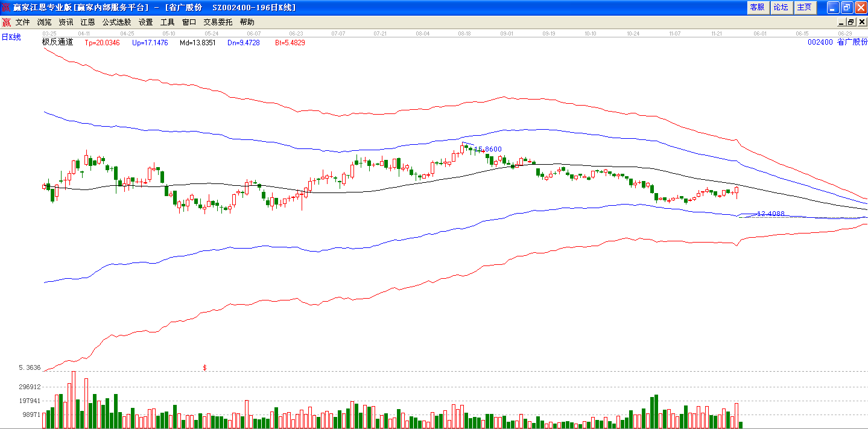This screenshot has height=429, width=868.
Task: Open the 窗口 menu
Action: pos(189,22)
